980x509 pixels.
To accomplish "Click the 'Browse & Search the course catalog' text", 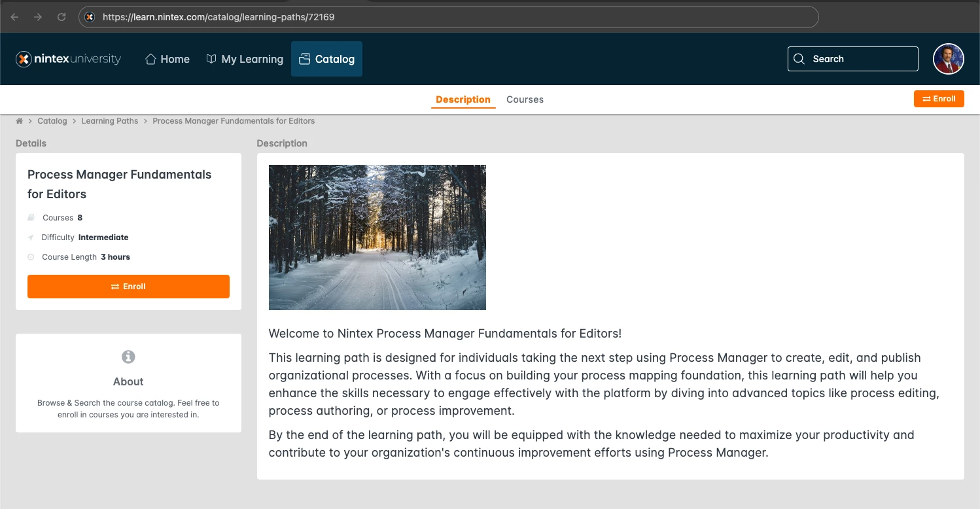I will tap(128, 409).
